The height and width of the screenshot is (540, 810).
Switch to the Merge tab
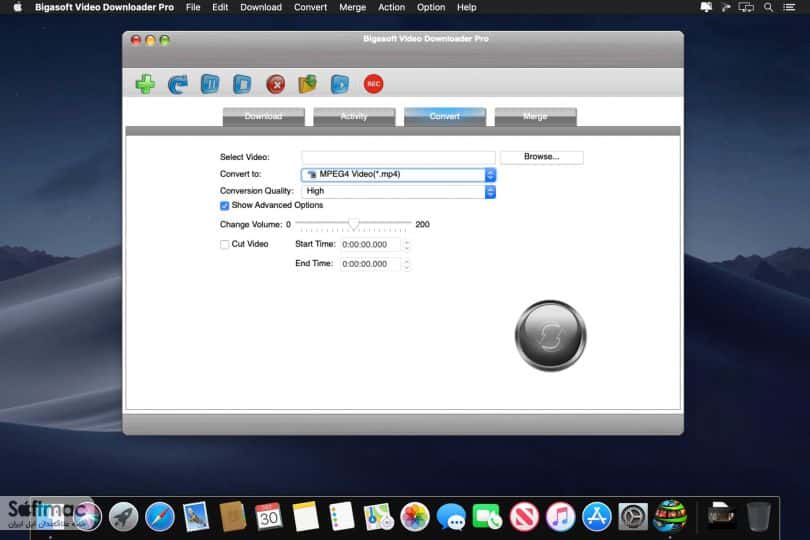pos(535,116)
